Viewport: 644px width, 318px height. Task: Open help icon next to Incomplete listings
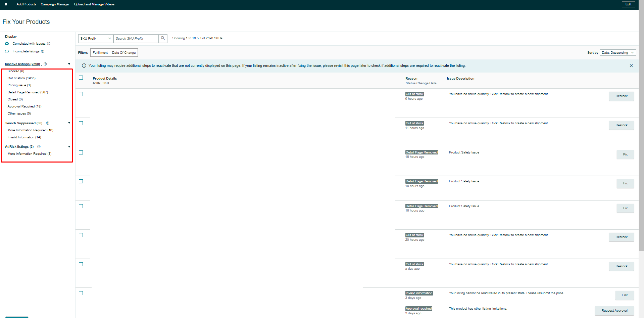[x=43, y=51]
